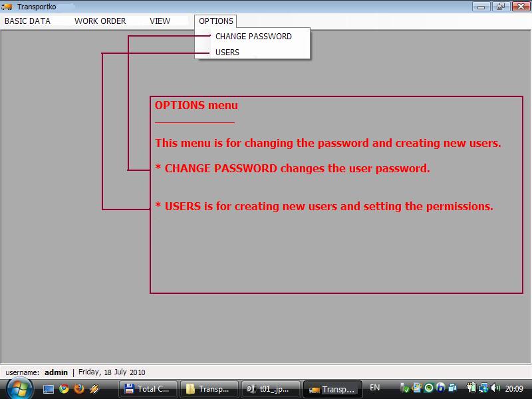The width and height of the screenshot is (532, 399).
Task: Click the volume speaker tray icon
Action: [495, 388]
